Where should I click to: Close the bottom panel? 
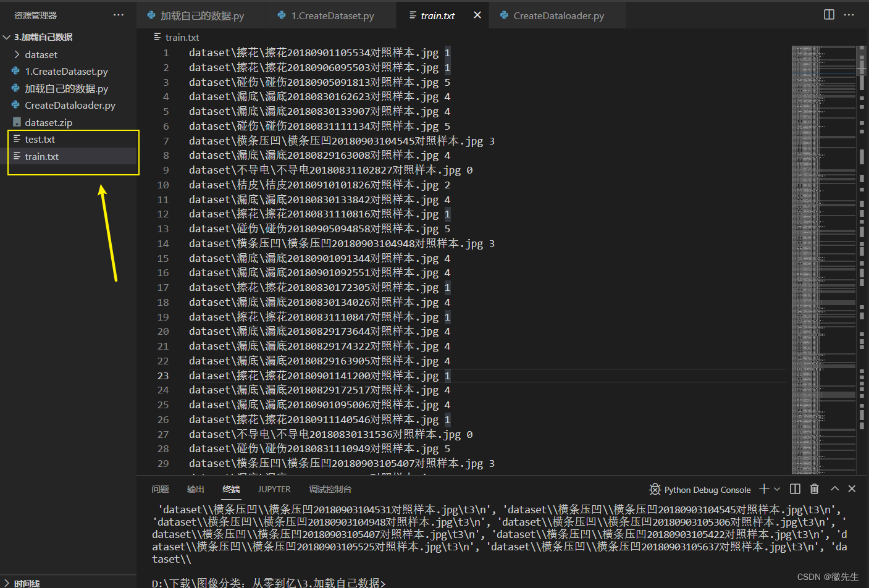point(852,489)
